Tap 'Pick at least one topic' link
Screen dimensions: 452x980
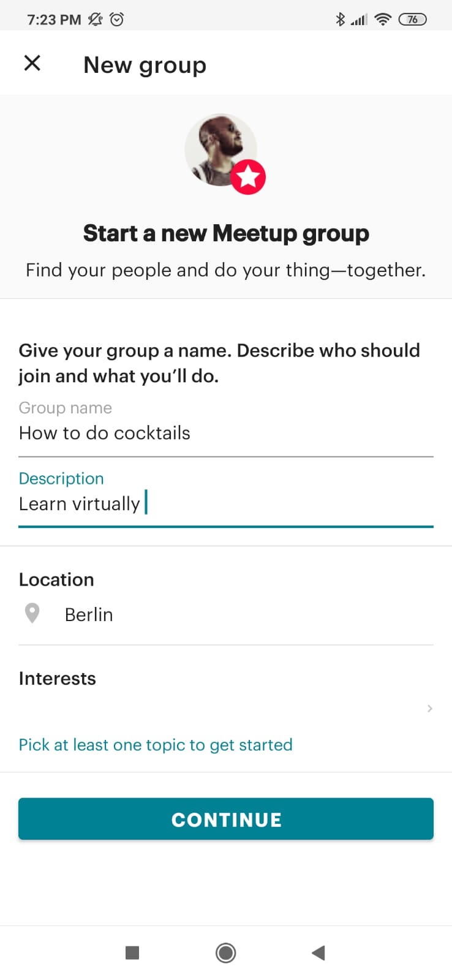tap(156, 745)
